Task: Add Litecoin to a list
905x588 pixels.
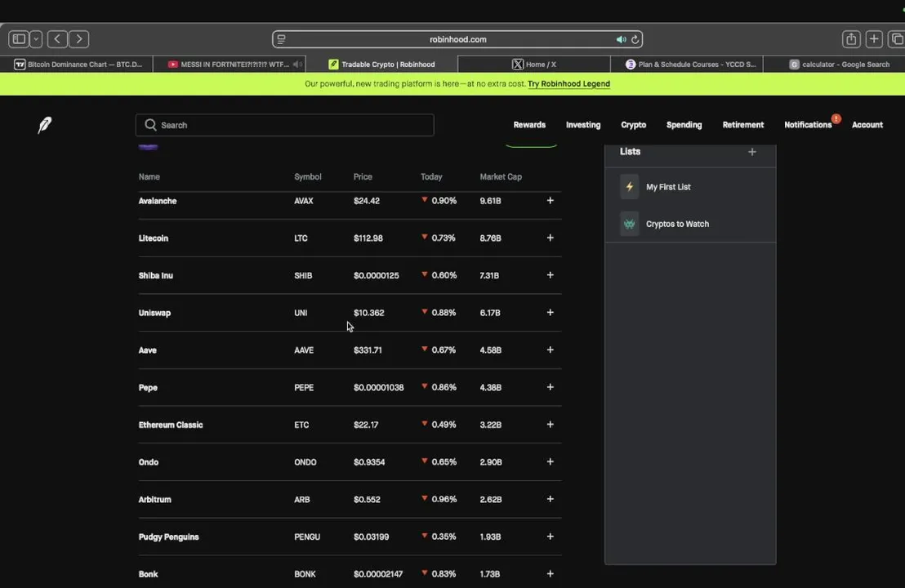Action: [550, 238]
